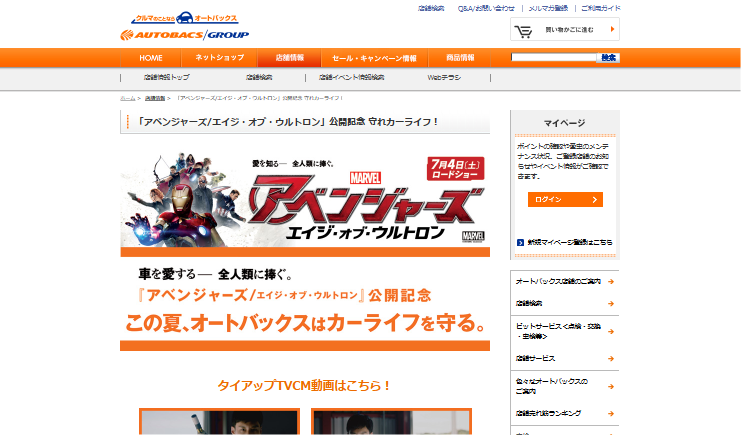The width and height of the screenshot is (741, 435).
Task: Go to 店舗情報トップ submenu item
Action: click(x=167, y=77)
